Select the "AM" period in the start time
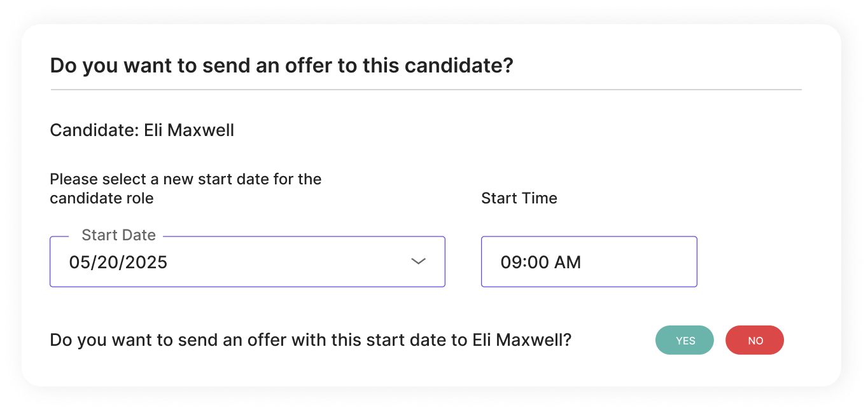 click(x=568, y=262)
